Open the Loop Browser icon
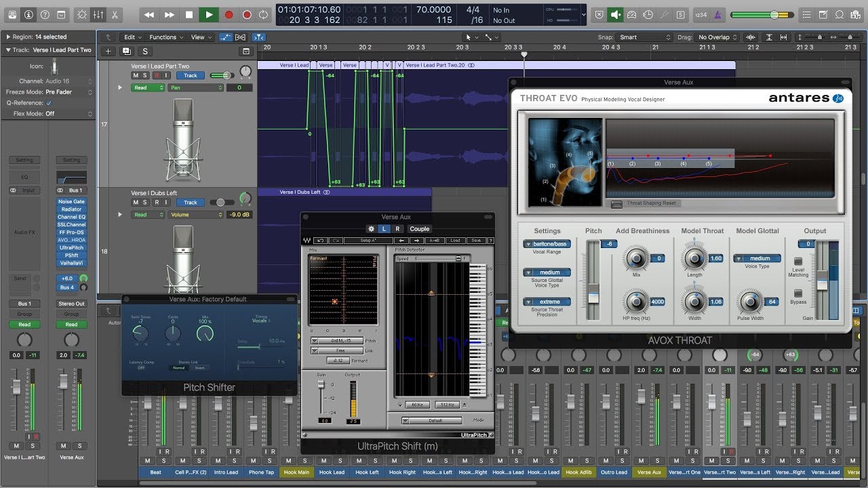Screen dimensions: 868x488 (840, 14)
